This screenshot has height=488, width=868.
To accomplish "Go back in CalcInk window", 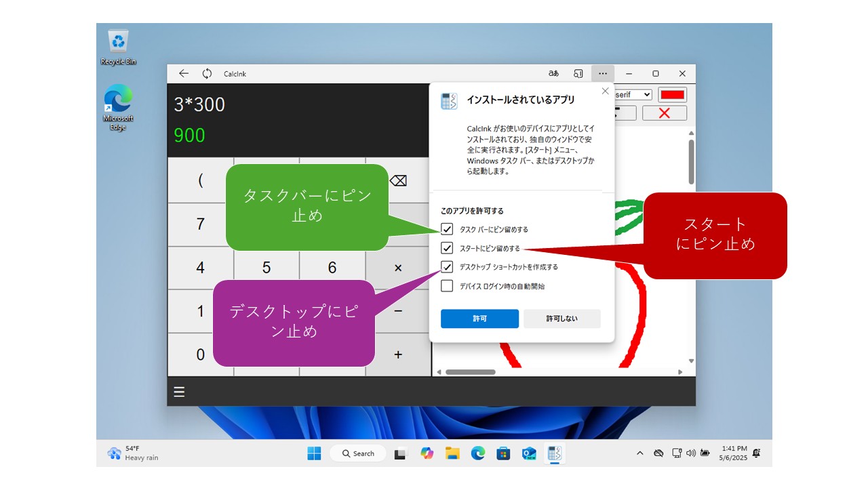I will point(183,73).
